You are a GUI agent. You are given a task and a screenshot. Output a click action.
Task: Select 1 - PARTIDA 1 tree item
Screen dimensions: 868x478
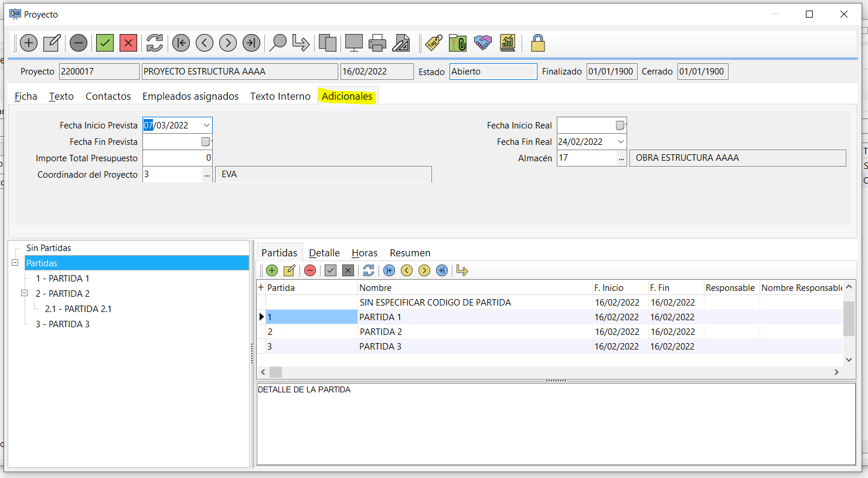point(63,279)
